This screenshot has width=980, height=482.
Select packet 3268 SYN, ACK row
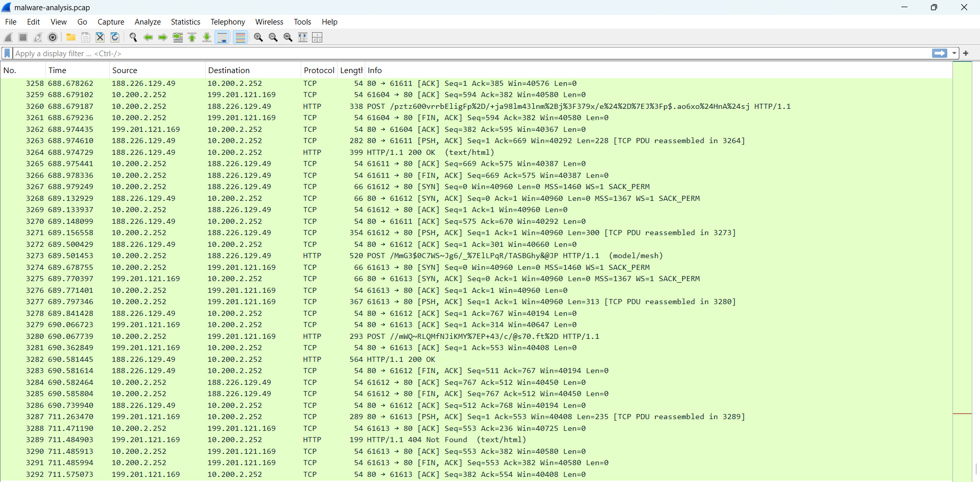476,198
